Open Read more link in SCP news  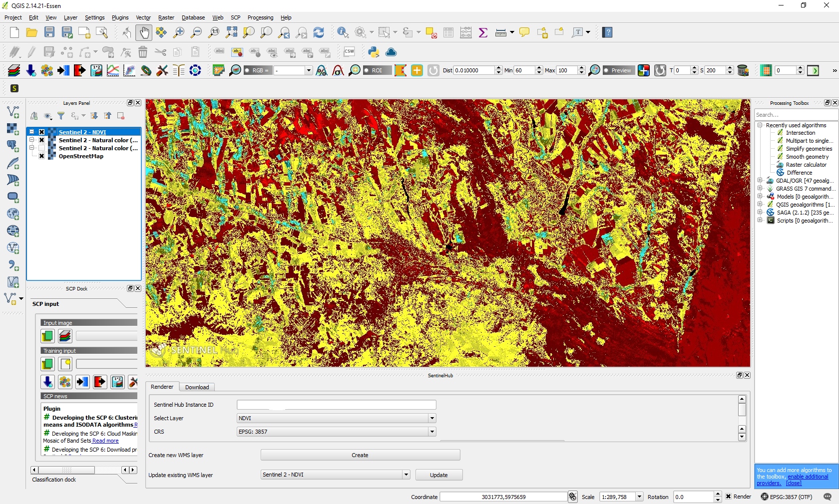click(x=105, y=441)
